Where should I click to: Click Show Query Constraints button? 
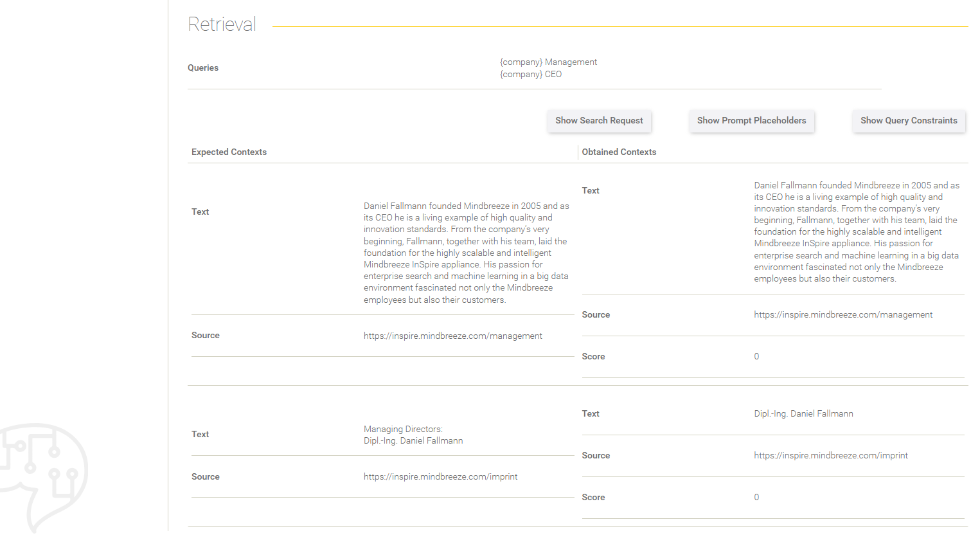[909, 121]
